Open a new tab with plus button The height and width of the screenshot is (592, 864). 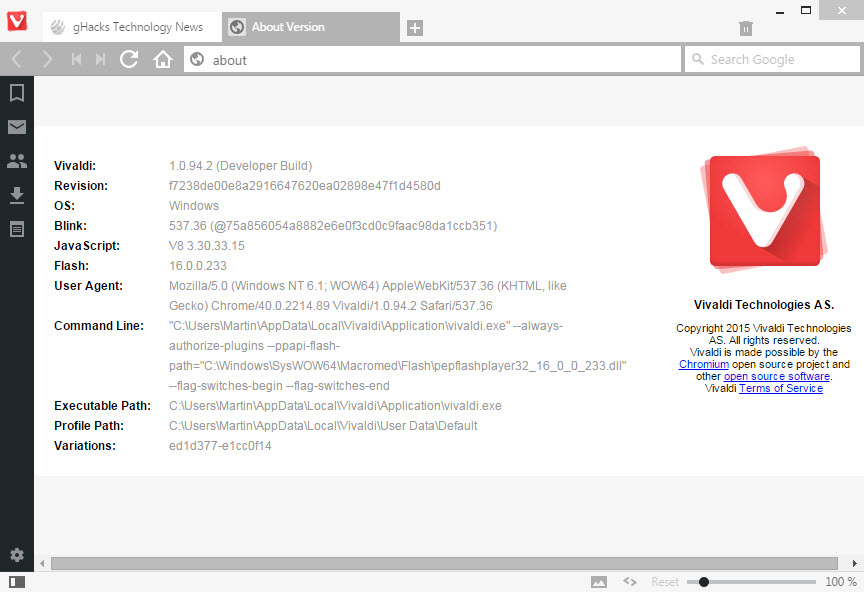pyautogui.click(x=415, y=28)
